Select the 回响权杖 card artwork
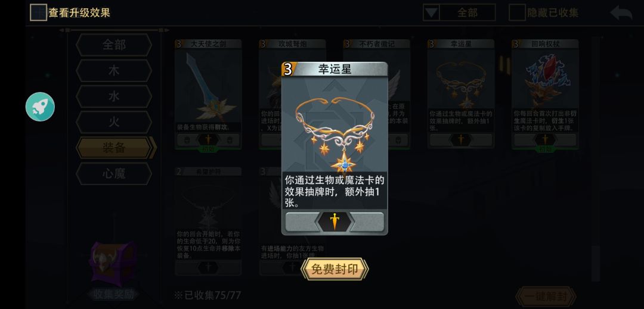This screenshot has height=309, width=644. tap(545, 79)
